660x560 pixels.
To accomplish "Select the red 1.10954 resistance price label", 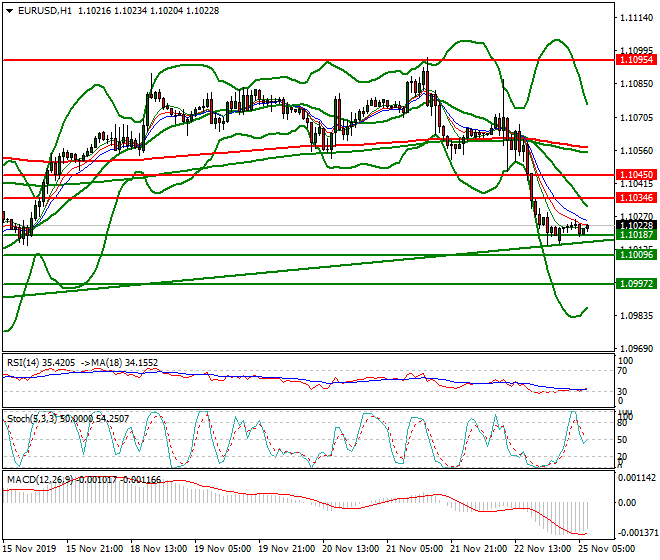I will point(636,60).
